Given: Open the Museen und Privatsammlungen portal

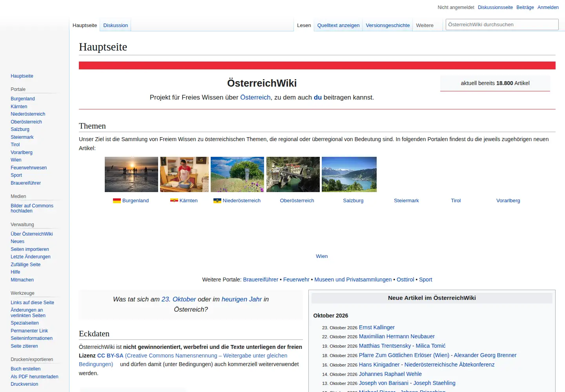Looking at the screenshot, I should coord(353,279).
